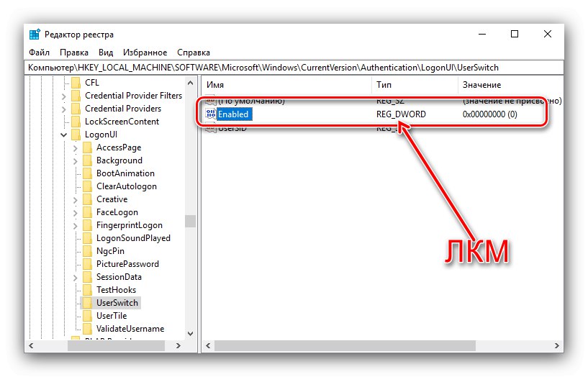The image size is (588, 377).
Task: Click the LogonUI folder icon
Action: tap(76, 135)
